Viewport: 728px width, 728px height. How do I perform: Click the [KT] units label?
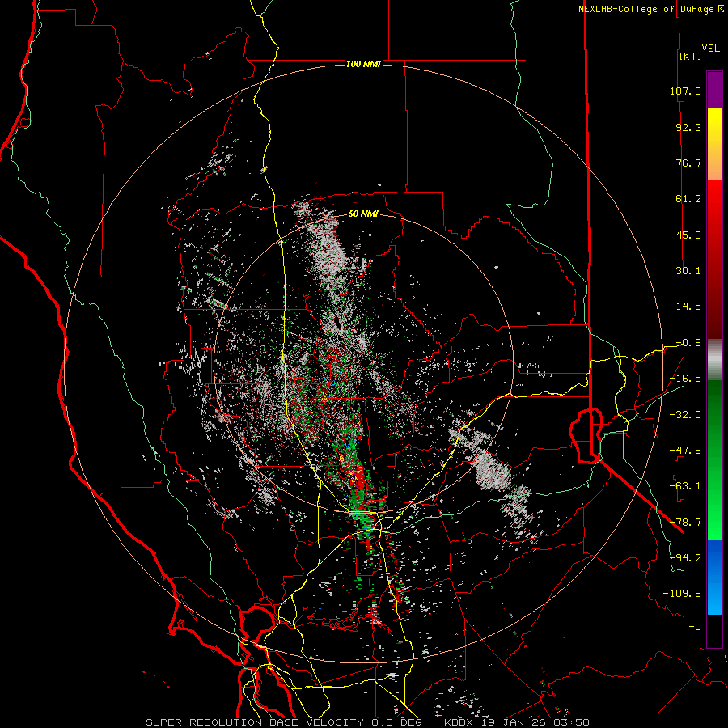tap(690, 56)
